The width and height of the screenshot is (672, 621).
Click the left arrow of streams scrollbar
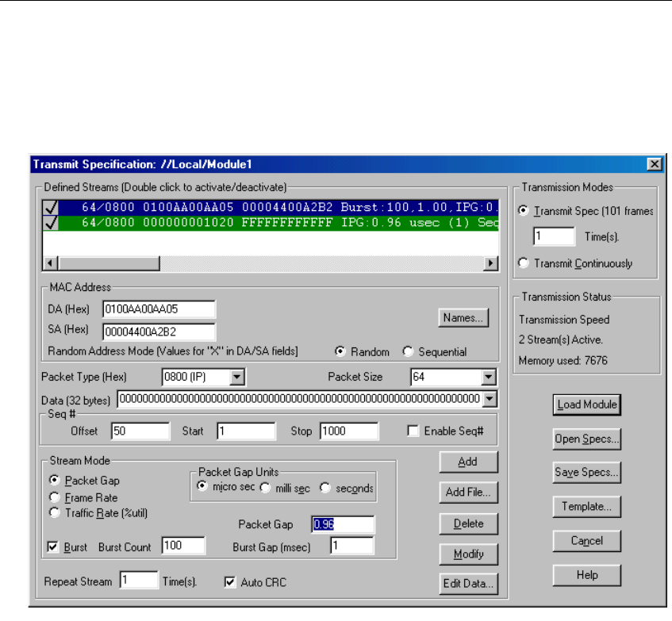point(50,263)
